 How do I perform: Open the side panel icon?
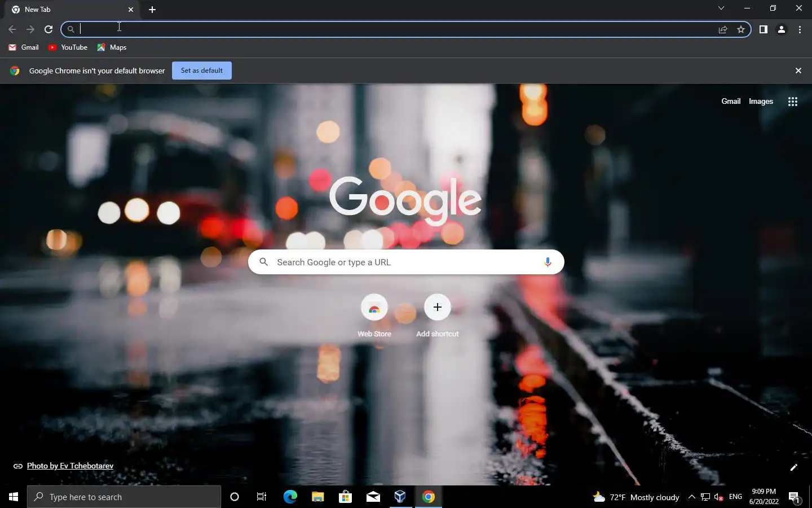[x=763, y=29]
